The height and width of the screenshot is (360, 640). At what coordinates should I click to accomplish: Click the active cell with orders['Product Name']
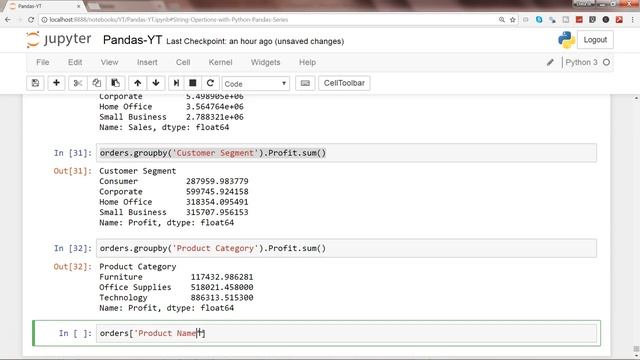pos(346,333)
